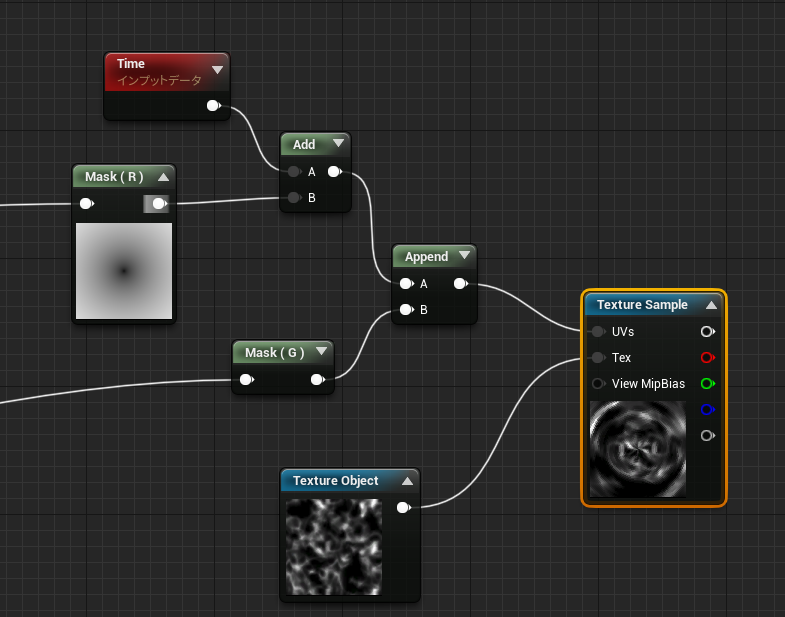Click the Texture Object noise preview thumbnail

coord(334,547)
